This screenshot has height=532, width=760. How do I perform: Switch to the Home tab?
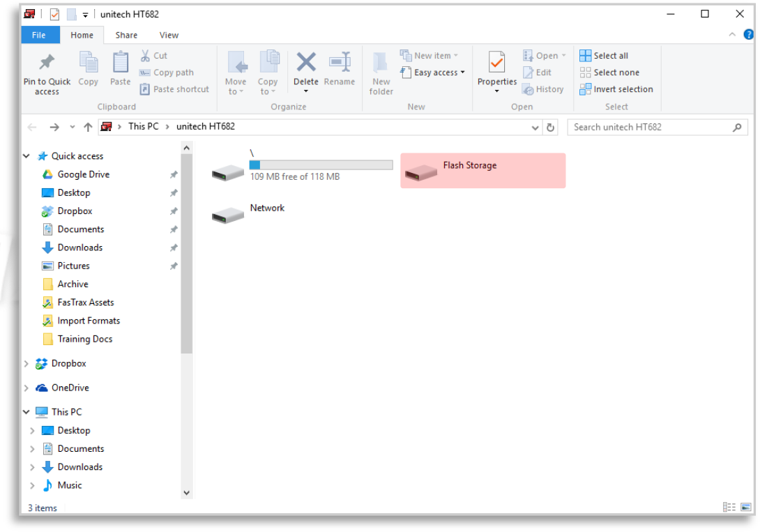coord(82,35)
